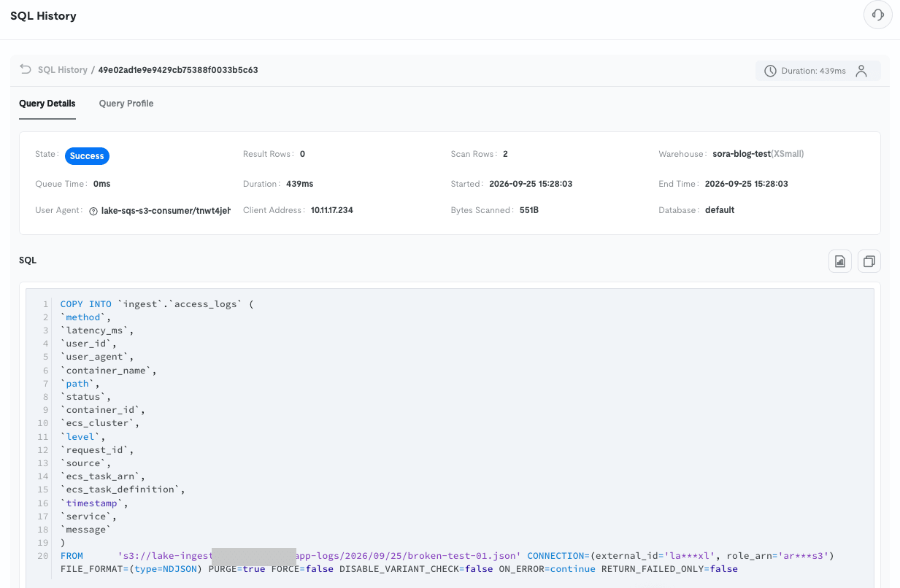Click the `user_id` column line
This screenshot has height=588, width=900.
pyautogui.click(x=89, y=344)
